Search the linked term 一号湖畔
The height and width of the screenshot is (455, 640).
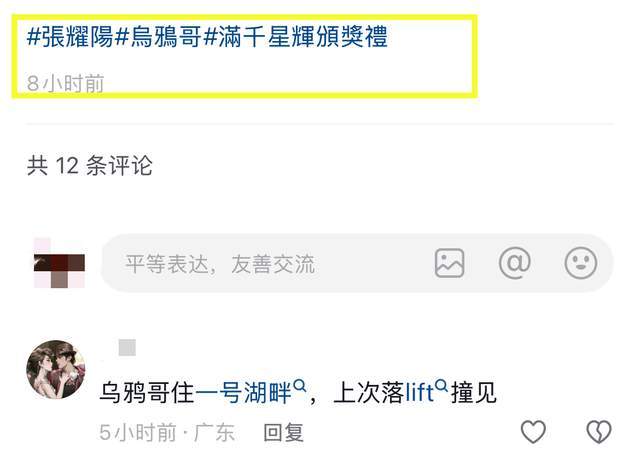coord(243,393)
